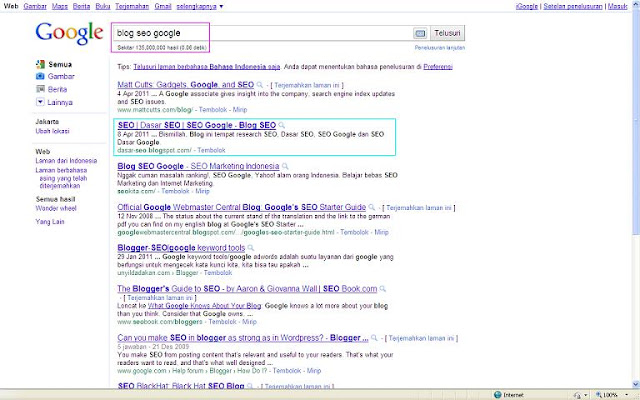Preview Blogger's Guide to SEO magnifier icon

click(x=382, y=289)
